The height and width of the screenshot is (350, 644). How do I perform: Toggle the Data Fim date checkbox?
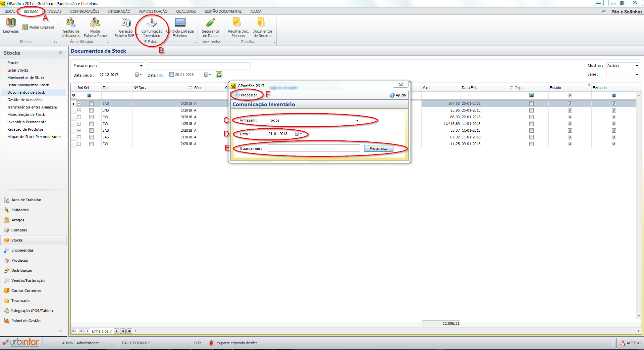[x=172, y=75]
